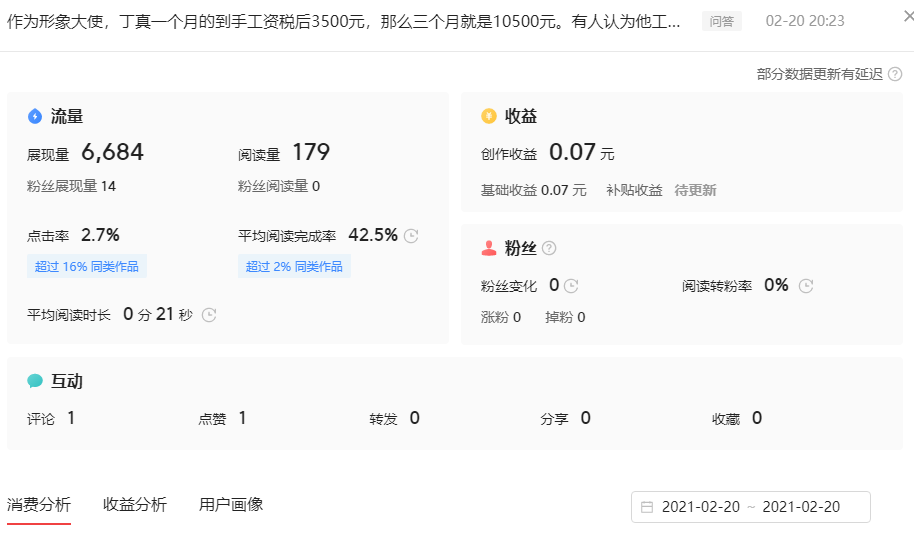Click 平均阅读完成率 42.5% value

(373, 235)
